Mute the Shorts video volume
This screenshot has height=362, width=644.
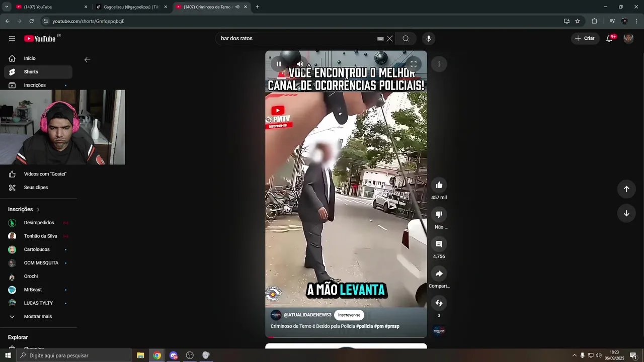[x=300, y=64]
